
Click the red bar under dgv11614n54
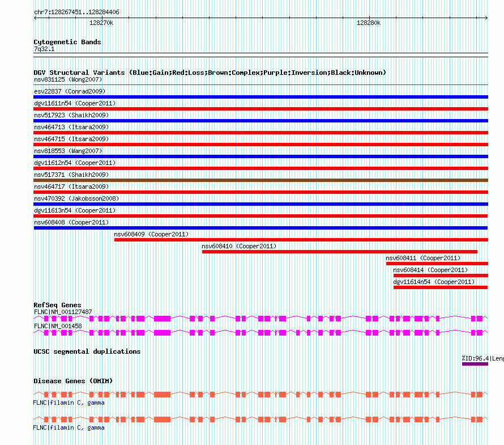point(441,287)
